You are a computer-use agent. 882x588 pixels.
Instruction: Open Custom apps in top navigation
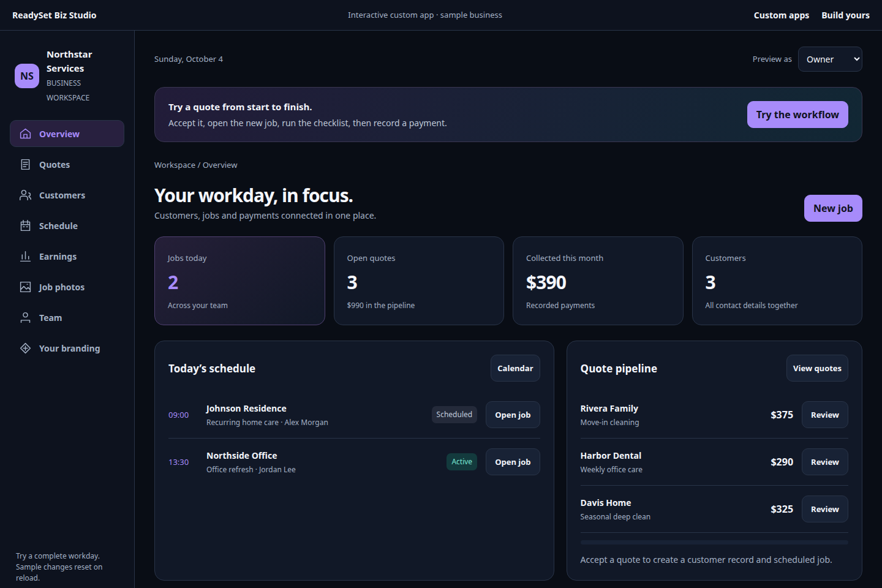pyautogui.click(x=781, y=15)
